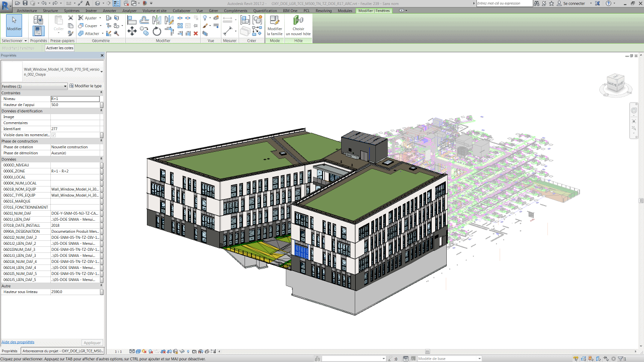The image size is (644, 362).
Task: Open the window type selector dropdown
Action: tap(102, 71)
